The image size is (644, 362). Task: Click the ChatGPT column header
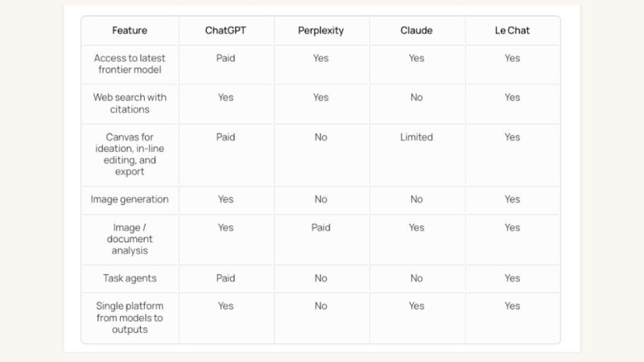(225, 31)
